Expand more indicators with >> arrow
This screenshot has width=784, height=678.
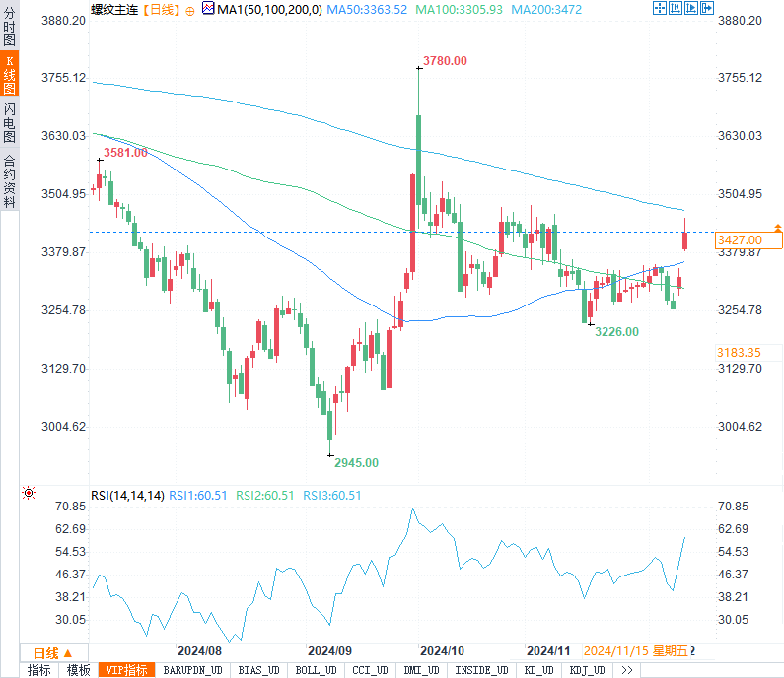coord(626,670)
